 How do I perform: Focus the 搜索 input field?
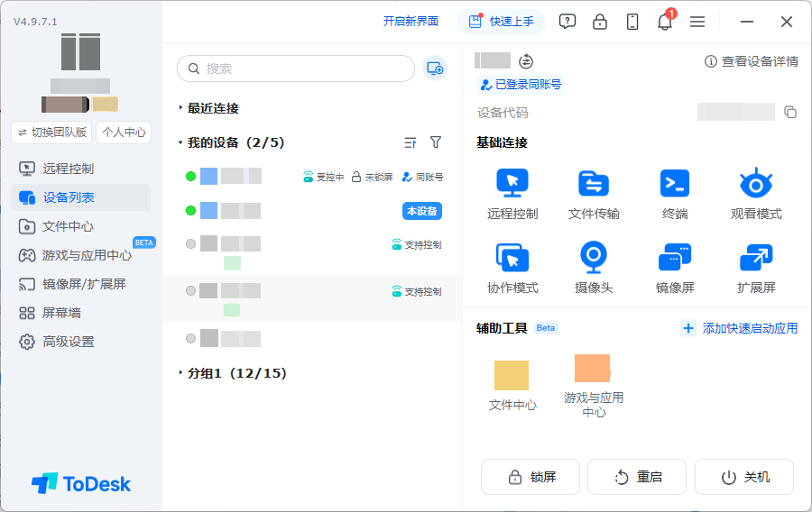click(x=296, y=69)
